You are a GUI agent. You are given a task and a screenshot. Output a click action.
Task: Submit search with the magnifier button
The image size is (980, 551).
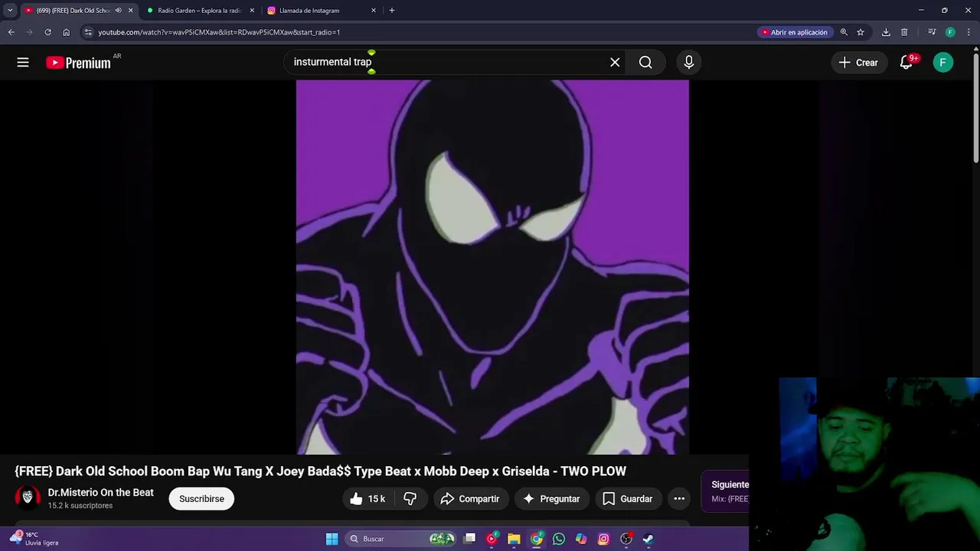(x=645, y=63)
